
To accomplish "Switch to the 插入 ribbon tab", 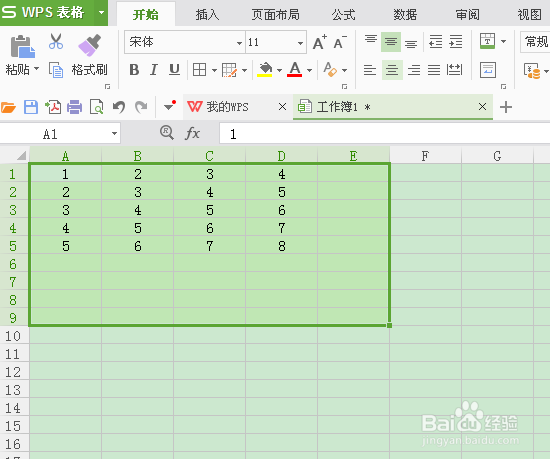I will click(207, 15).
